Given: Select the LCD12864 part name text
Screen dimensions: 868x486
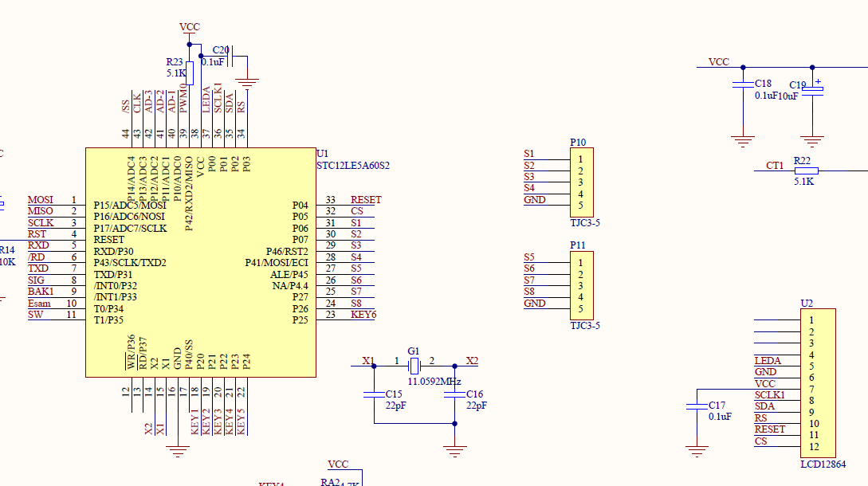Looking at the screenshot, I should click(x=823, y=464).
